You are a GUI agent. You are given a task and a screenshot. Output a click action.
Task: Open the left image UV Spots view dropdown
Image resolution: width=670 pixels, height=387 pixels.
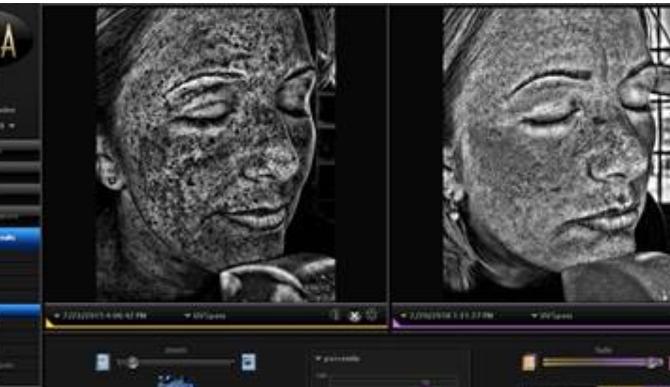(205, 316)
